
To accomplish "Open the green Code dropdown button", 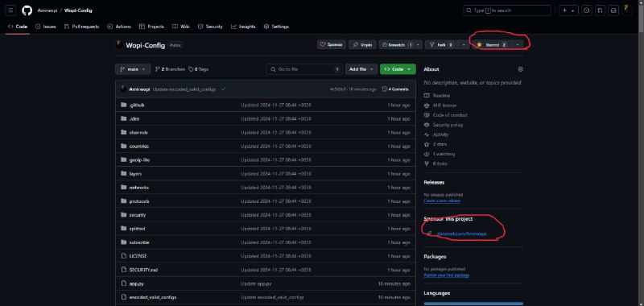I will 398,69.
